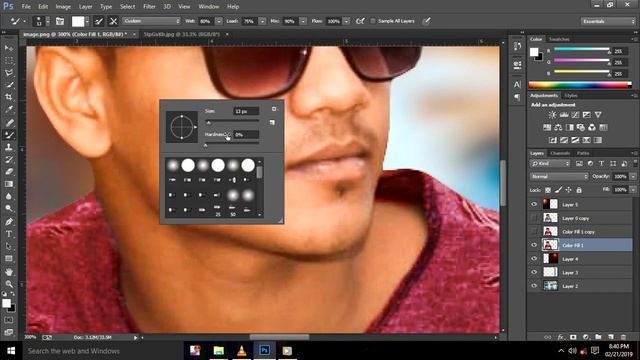Open brush preset picker settings gear
This screenshot has height=360, width=640.
(274, 109)
